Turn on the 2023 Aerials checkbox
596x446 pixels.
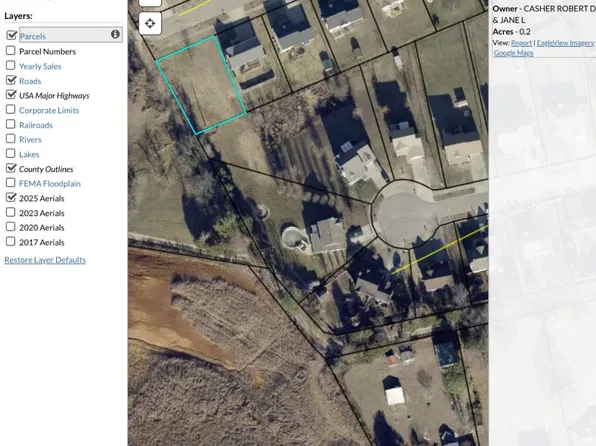[x=11, y=212]
